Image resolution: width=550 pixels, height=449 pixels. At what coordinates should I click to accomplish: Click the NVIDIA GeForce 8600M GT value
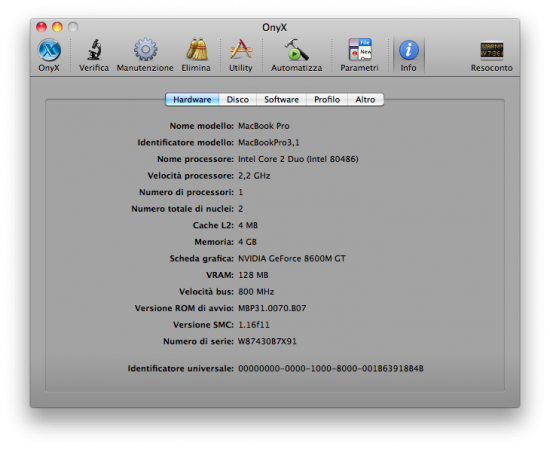click(292, 259)
